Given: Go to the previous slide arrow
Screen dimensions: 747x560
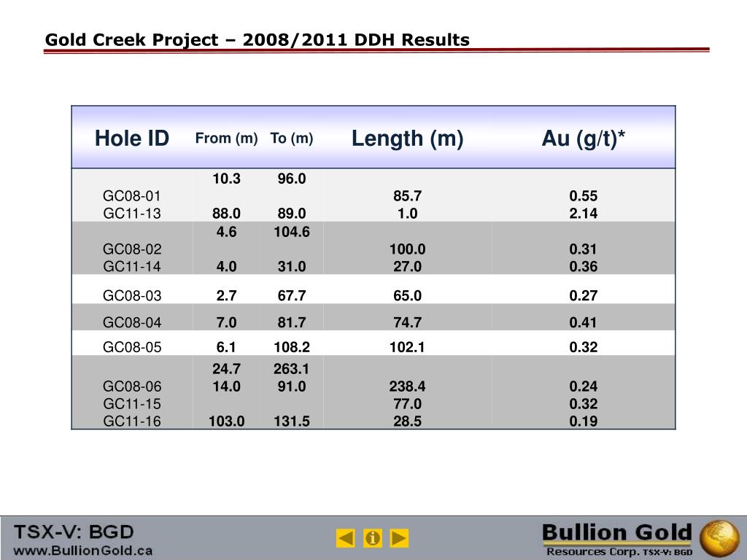Looking at the screenshot, I should [x=345, y=538].
